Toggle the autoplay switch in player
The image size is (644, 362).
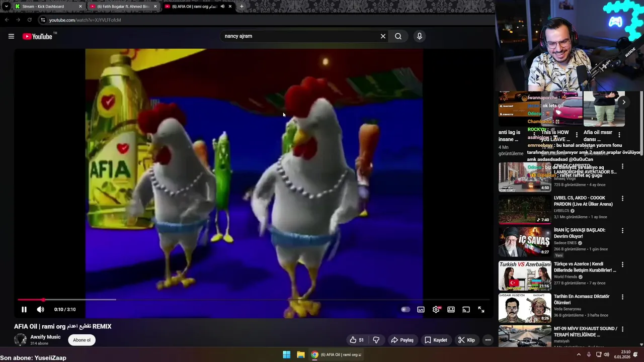406,310
